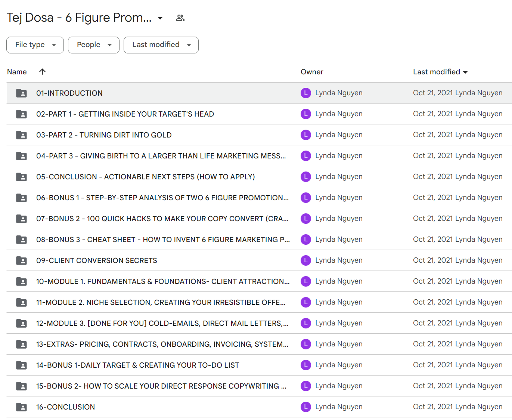
Task: Reverse sort direction with the Name arrow
Action: tap(42, 71)
